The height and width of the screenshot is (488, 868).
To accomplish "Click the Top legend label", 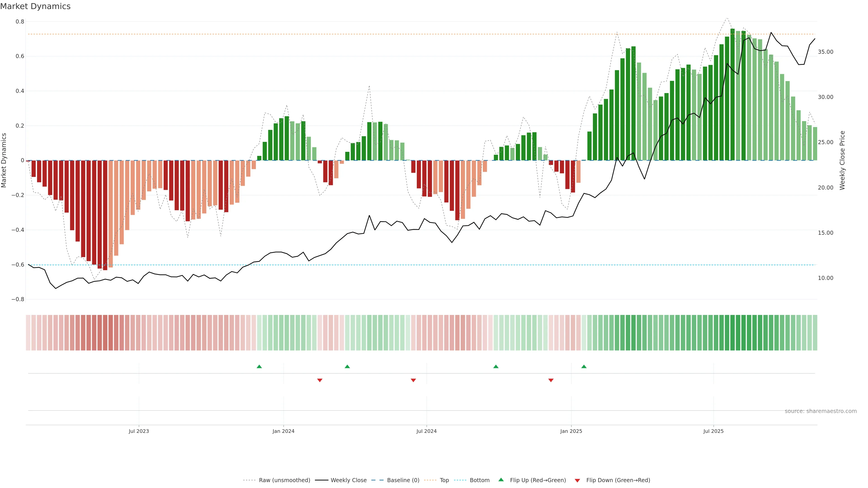I will click(444, 480).
